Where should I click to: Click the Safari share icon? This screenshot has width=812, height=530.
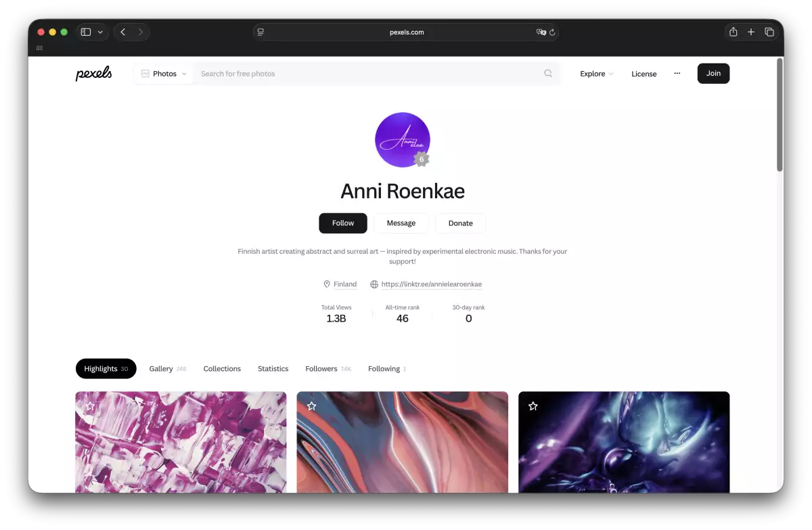733,32
